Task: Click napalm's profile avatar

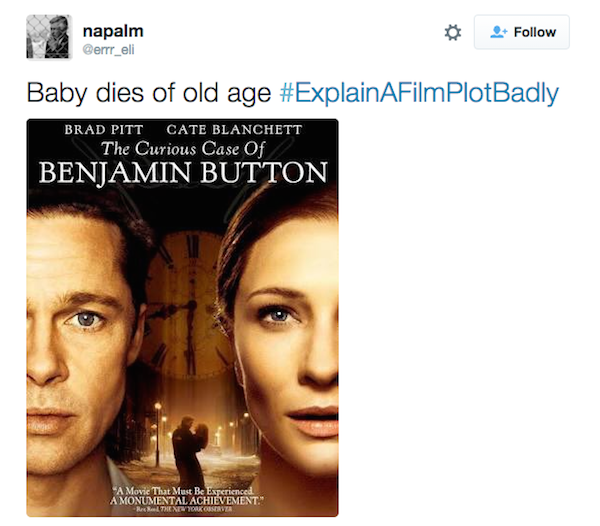Action: [47, 36]
